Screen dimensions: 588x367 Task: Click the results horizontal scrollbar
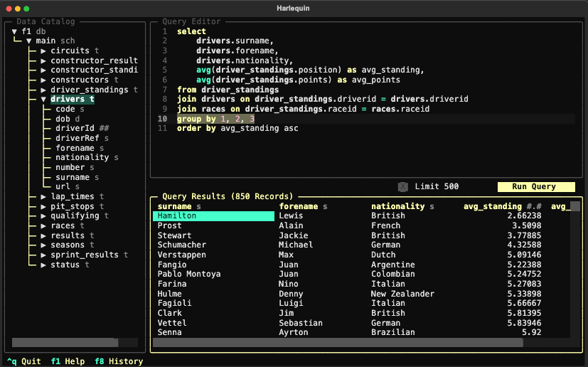pos(338,342)
